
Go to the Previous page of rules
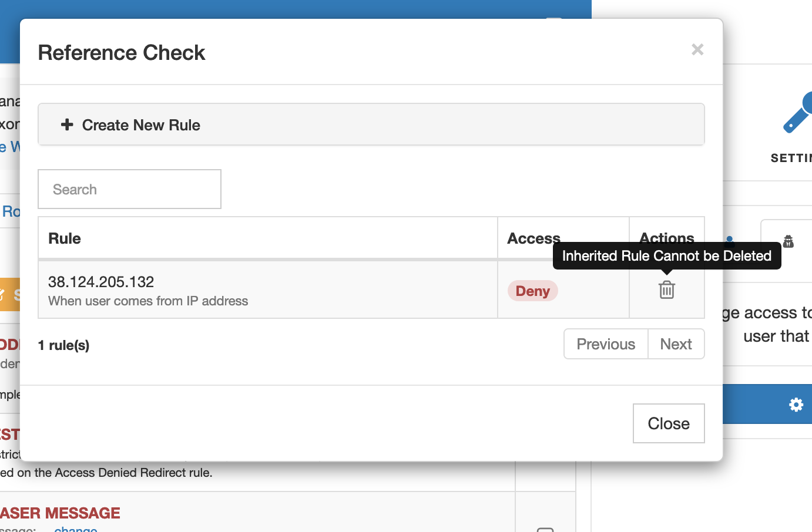click(x=605, y=344)
